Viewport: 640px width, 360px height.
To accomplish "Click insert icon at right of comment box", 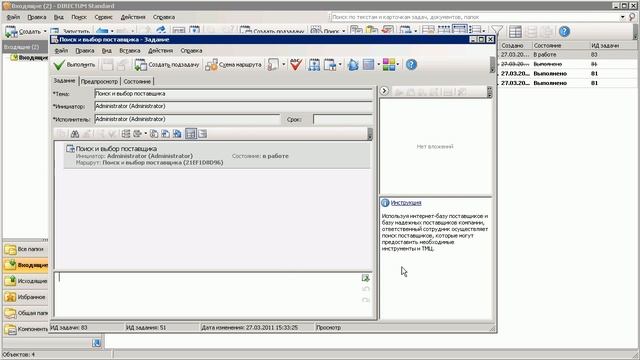I will coord(365,278).
